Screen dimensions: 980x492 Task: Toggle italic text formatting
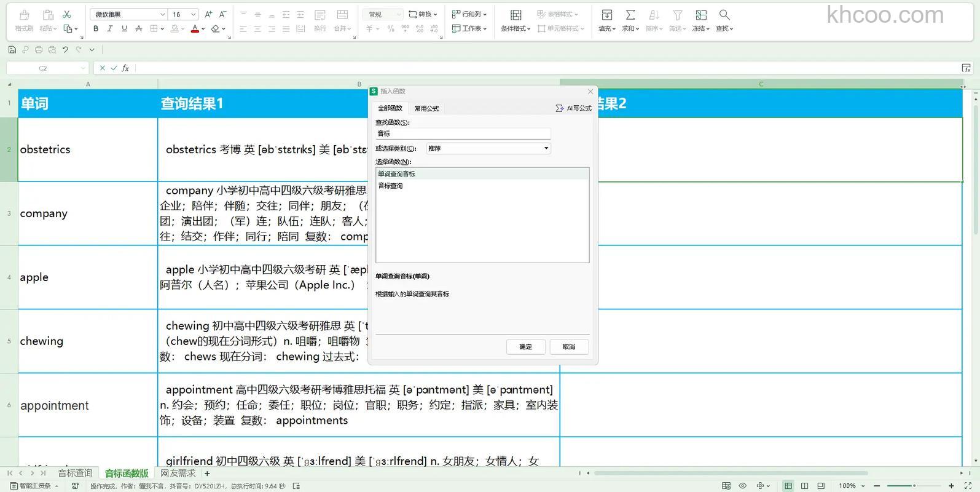click(x=110, y=28)
